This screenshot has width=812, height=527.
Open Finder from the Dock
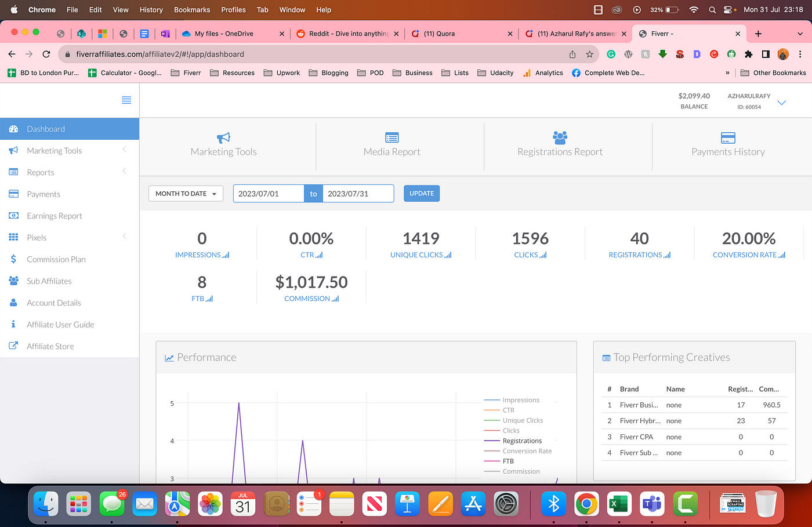click(46, 504)
